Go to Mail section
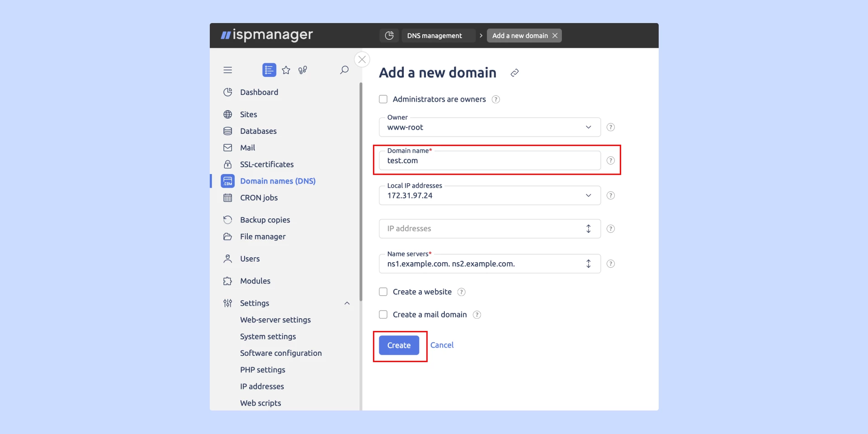 pos(247,148)
